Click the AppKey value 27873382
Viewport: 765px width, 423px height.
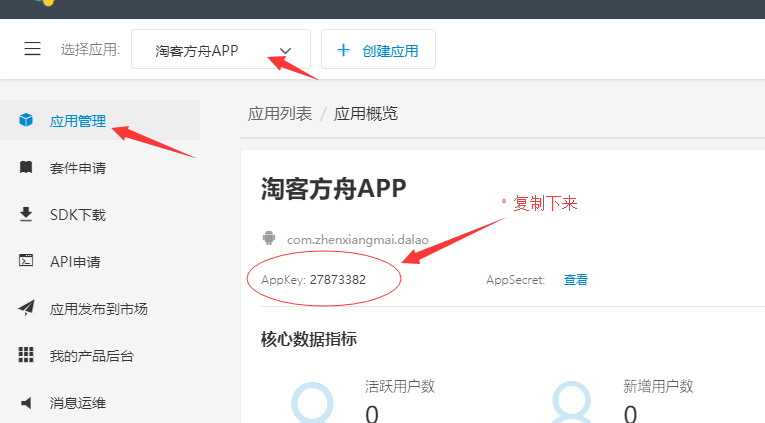(338, 280)
